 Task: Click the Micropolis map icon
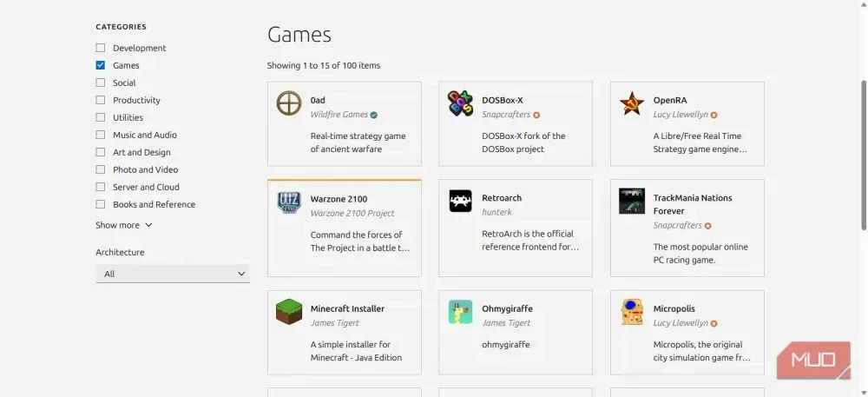click(632, 312)
